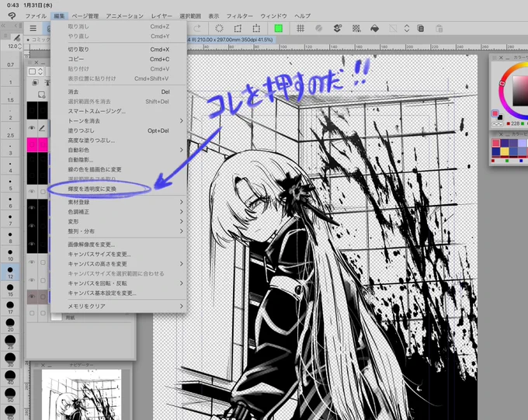The image size is (528, 420).
Task: Expand the キャンバスを回転・反転 submenu
Action: click(182, 283)
